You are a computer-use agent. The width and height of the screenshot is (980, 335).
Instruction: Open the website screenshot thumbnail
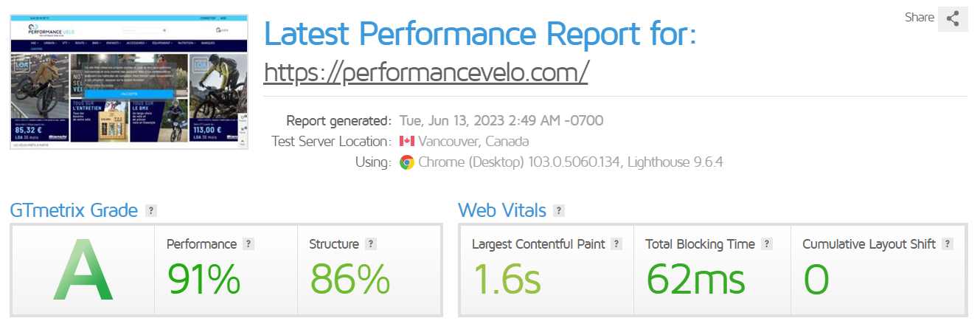(129, 81)
